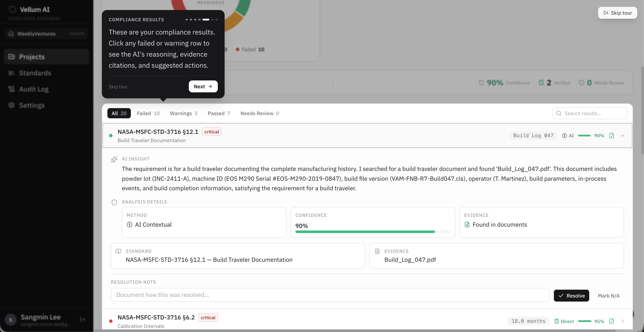Click the Confidence 90% progress bar

coord(373,232)
